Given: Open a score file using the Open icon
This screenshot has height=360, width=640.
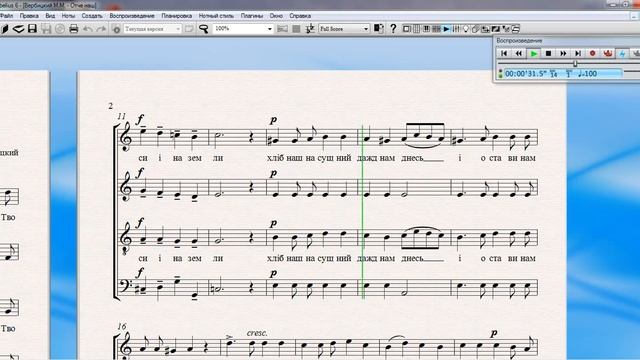Looking at the screenshot, I should pos(18,29).
